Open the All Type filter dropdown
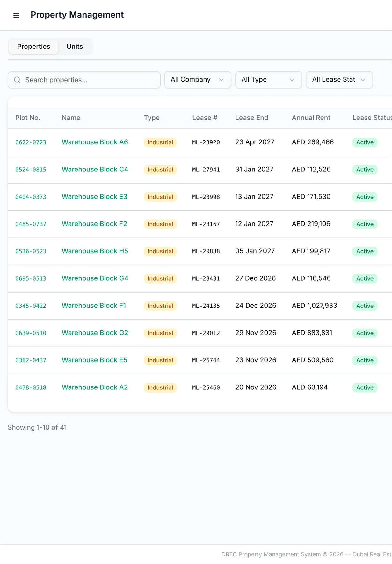Viewport: 392px width, 564px height. coord(268,80)
